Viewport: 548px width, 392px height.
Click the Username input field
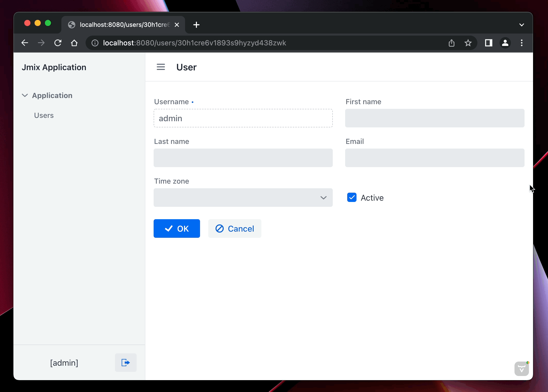[243, 118]
